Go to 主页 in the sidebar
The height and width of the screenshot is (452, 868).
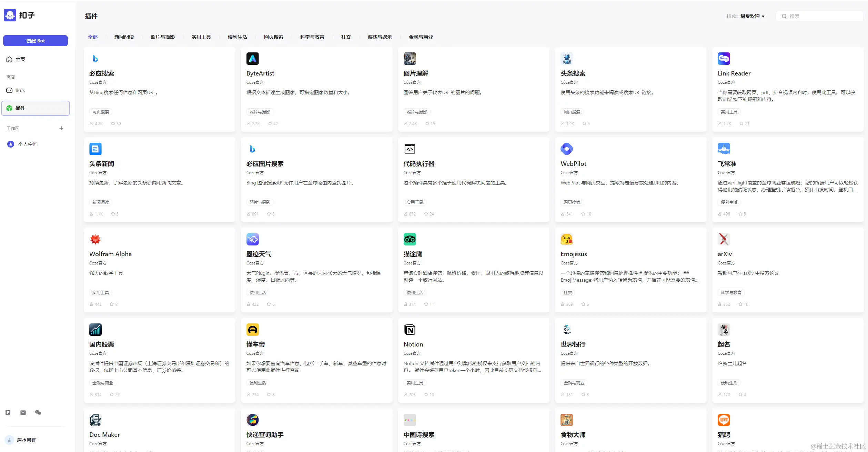(x=36, y=59)
